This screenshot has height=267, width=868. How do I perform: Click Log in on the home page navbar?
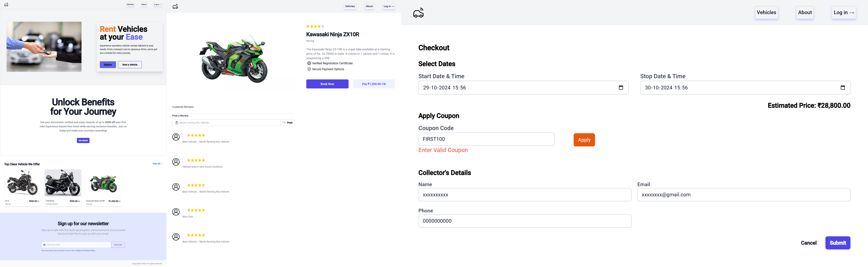(x=158, y=4)
